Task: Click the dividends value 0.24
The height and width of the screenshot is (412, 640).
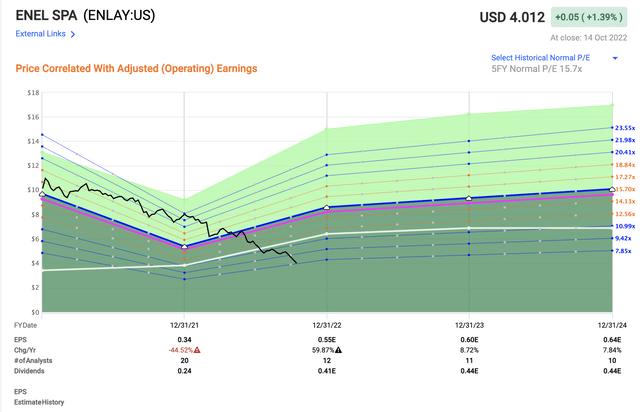Action: click(x=184, y=371)
